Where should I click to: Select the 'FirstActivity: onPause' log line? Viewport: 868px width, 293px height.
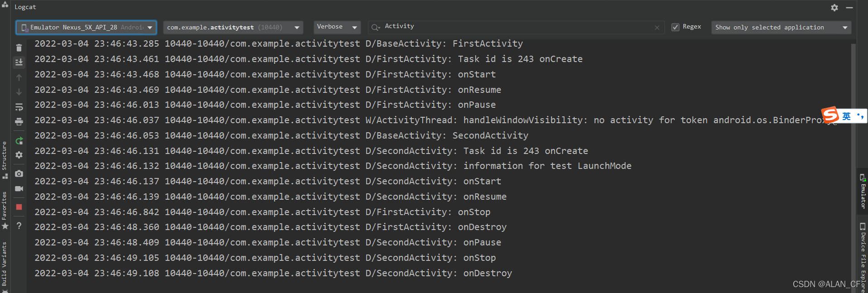click(x=265, y=105)
